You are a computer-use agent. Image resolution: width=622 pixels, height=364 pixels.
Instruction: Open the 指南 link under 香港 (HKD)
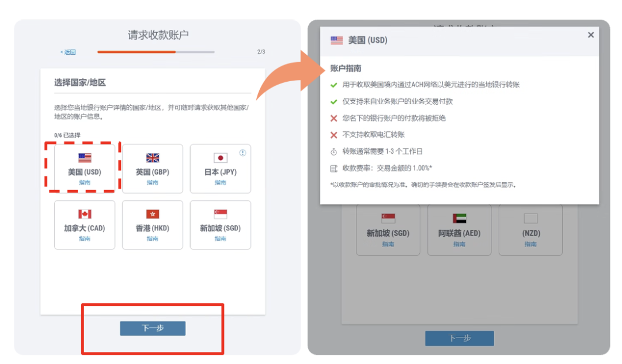152,238
